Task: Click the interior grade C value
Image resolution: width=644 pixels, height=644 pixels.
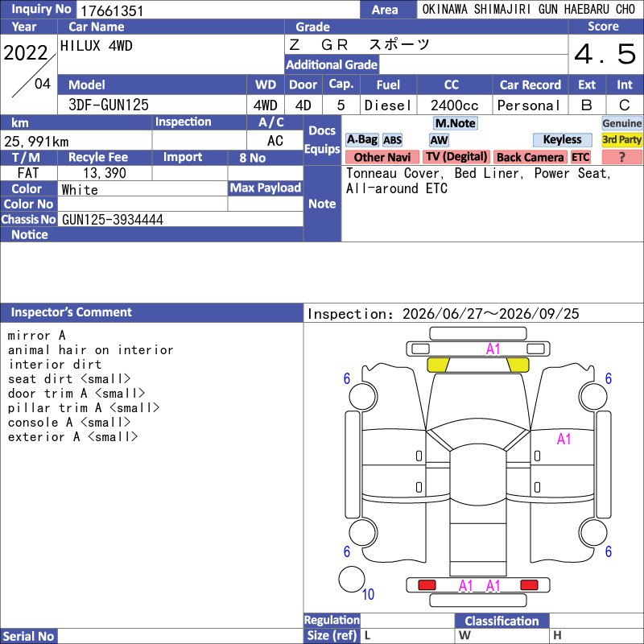Action: click(625, 105)
